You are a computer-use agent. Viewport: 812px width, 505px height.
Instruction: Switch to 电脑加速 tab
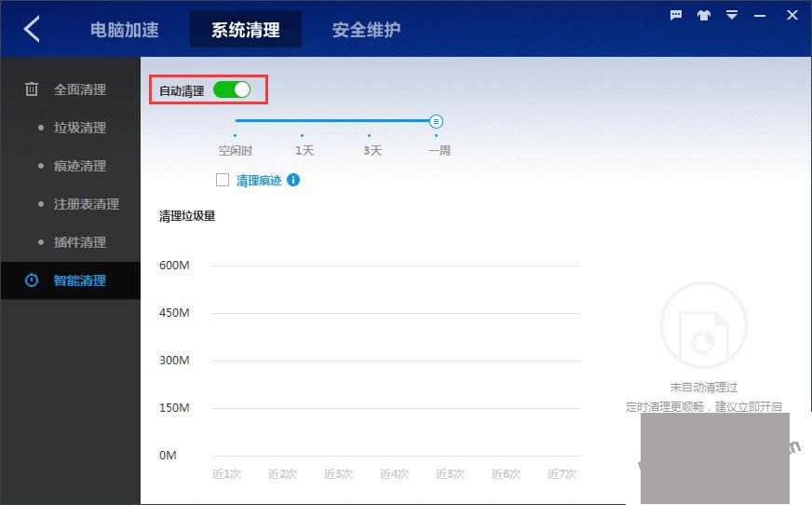(x=124, y=30)
